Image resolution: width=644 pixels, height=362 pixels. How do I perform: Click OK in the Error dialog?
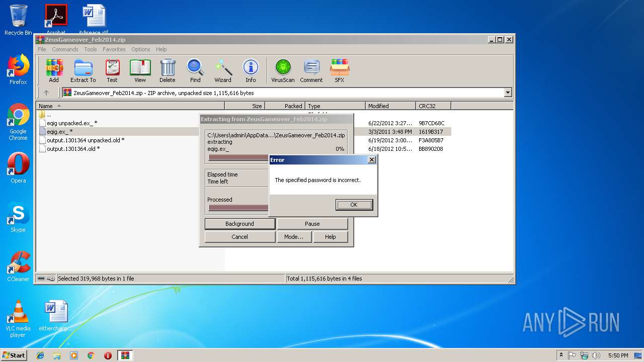354,205
